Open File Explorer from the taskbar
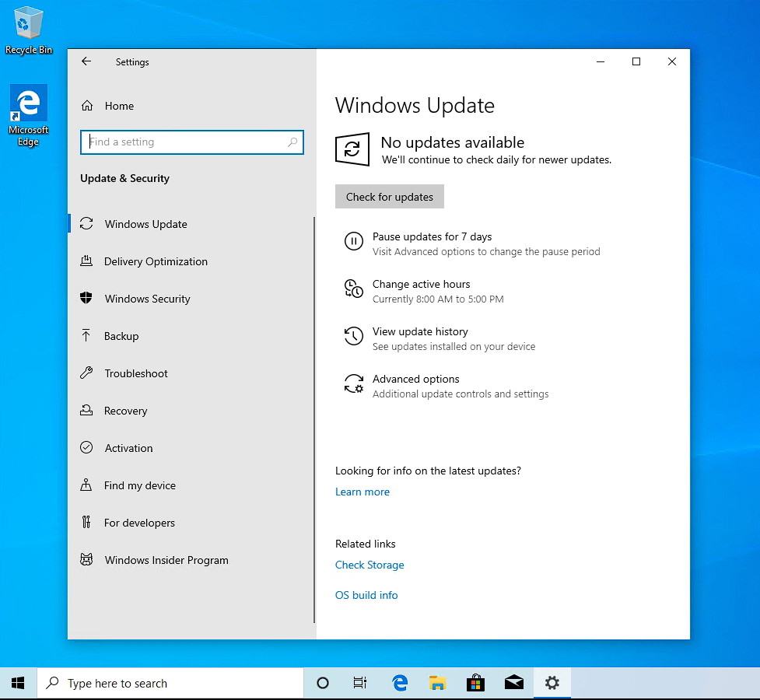 tap(438, 683)
